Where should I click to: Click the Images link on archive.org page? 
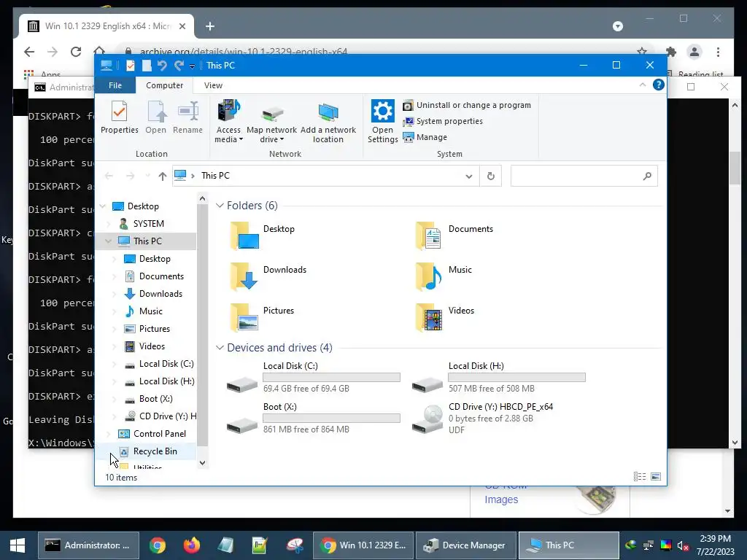[x=501, y=499]
